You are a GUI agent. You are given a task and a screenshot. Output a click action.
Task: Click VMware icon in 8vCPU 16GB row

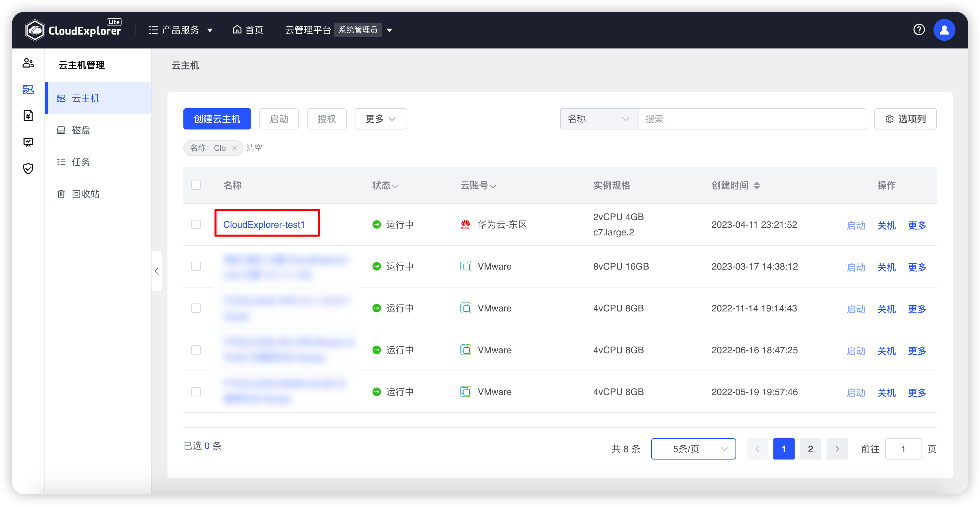click(466, 267)
